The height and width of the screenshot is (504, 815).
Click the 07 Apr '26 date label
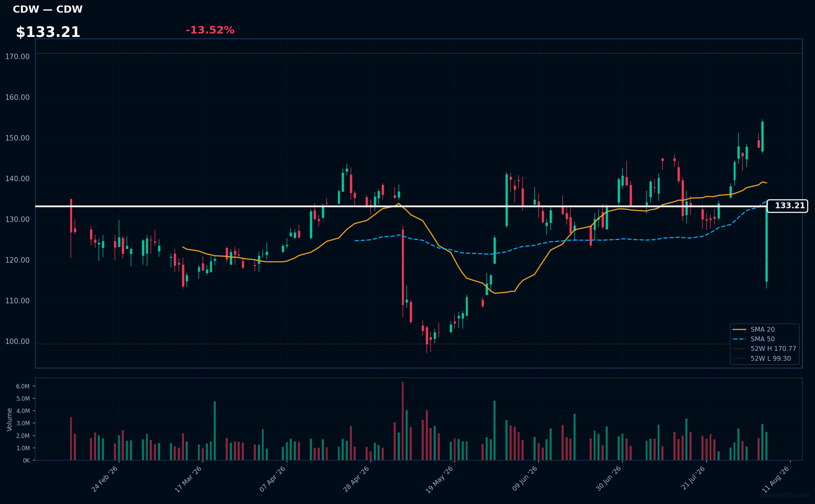(273, 479)
